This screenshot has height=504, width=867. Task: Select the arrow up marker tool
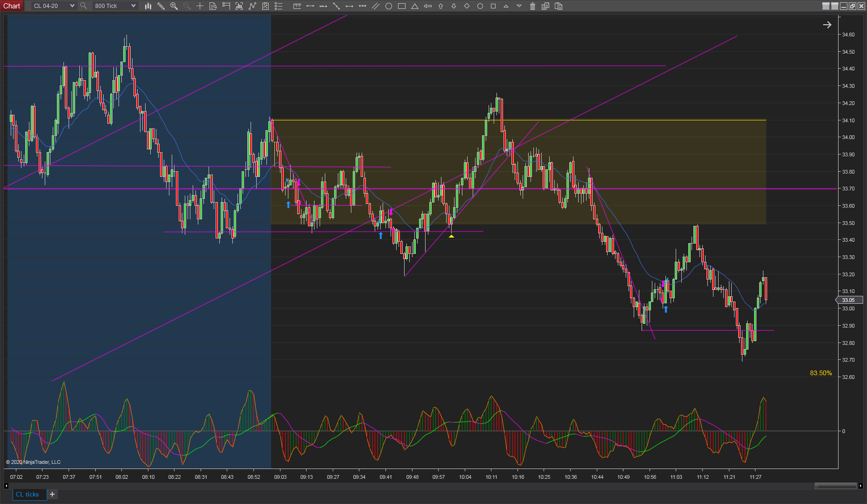pos(440,6)
